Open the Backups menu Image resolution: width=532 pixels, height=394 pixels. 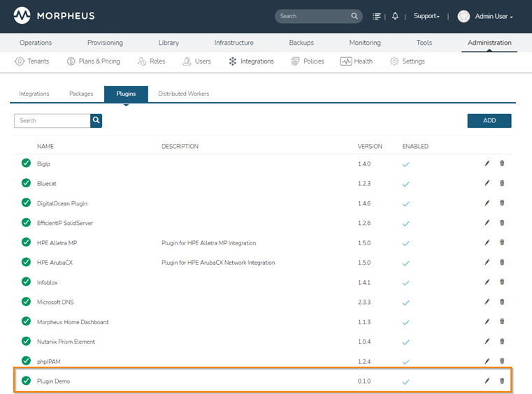301,43
